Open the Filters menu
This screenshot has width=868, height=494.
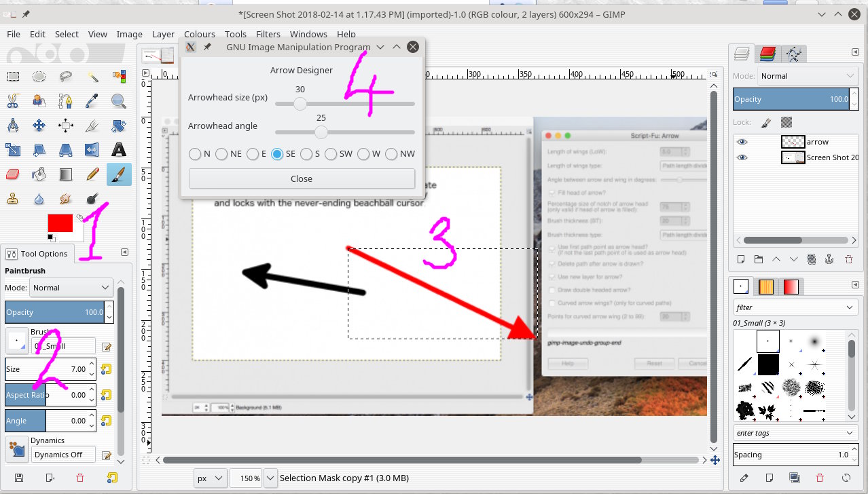pyautogui.click(x=268, y=34)
